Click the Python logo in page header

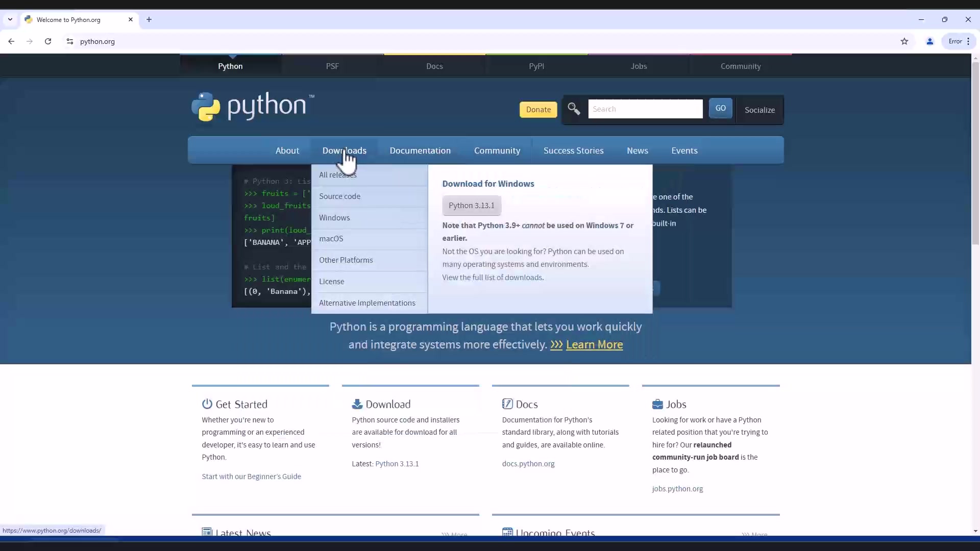coord(253,106)
